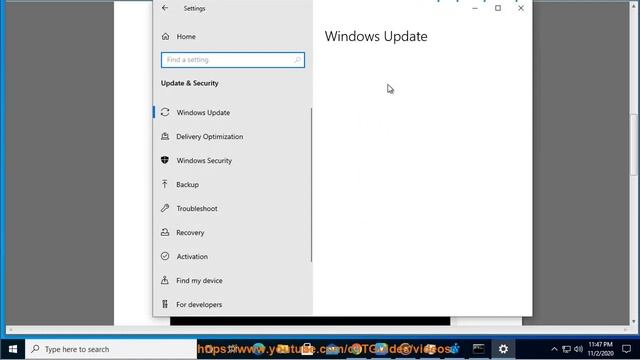
Task: Go back using the Settings back arrow
Action: [x=165, y=8]
